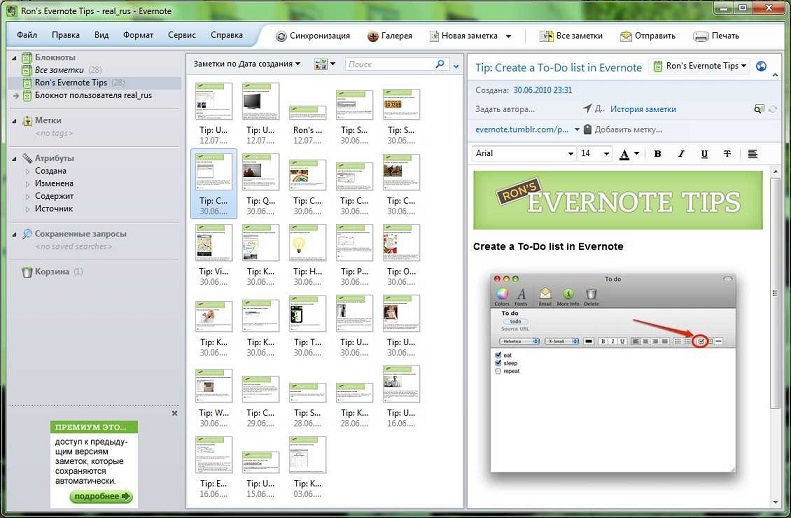Open the Галерея gallery icon
This screenshot has height=518, width=791.
coord(373,36)
